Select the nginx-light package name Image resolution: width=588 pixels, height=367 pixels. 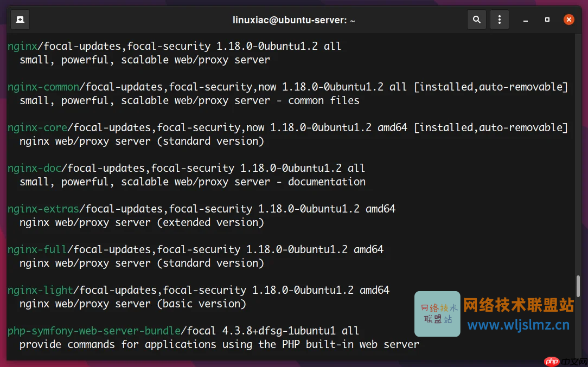tap(40, 290)
